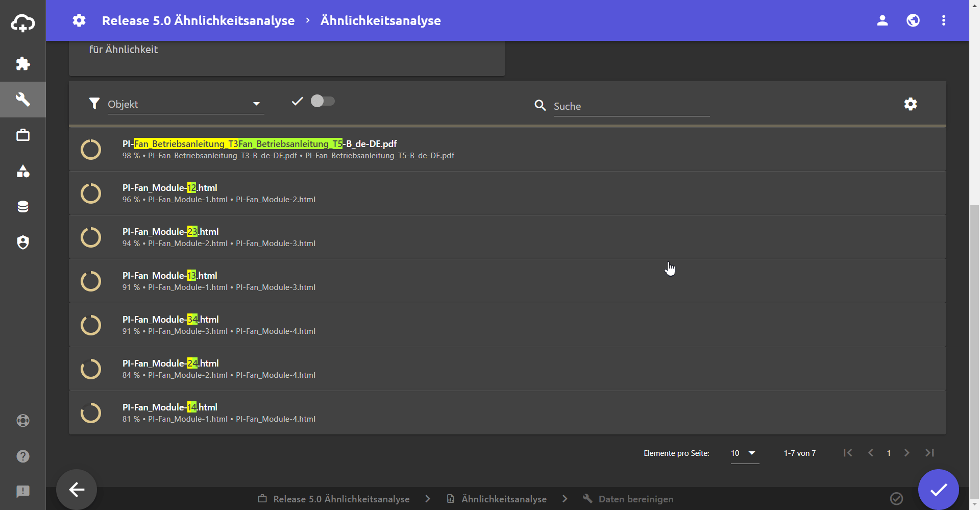
Task: Go to previous page arrow
Action: tap(871, 453)
